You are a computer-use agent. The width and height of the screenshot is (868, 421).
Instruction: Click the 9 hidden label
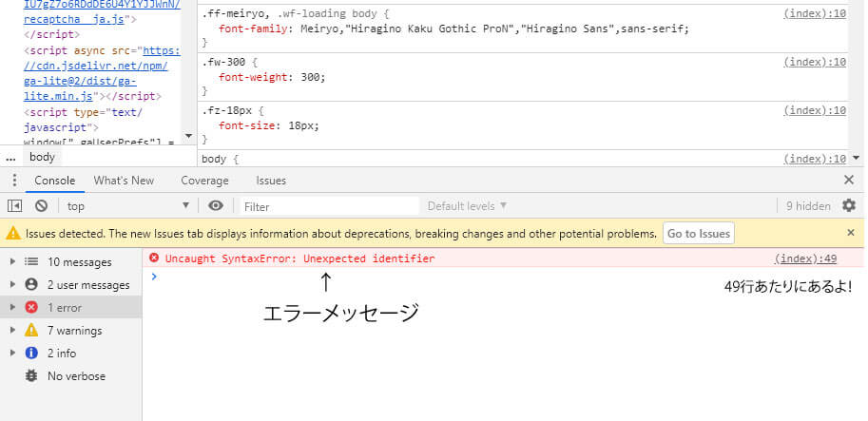pyautogui.click(x=808, y=206)
